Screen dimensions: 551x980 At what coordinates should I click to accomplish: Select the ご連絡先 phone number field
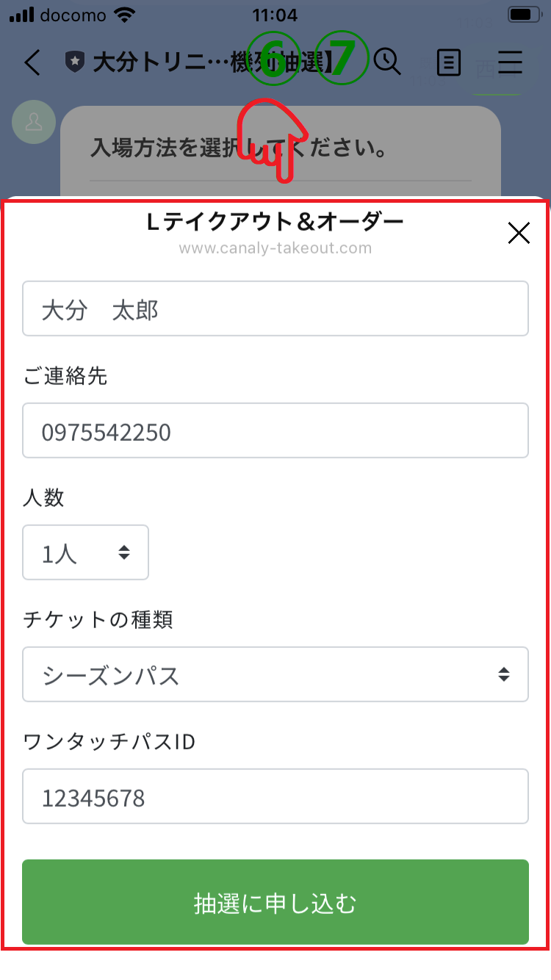tap(275, 430)
